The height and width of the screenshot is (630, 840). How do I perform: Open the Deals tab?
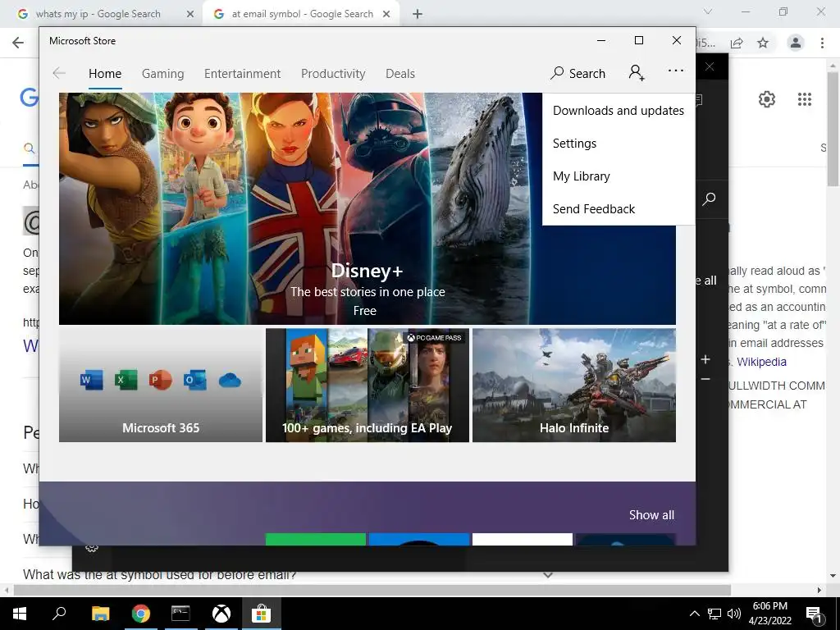(x=400, y=73)
